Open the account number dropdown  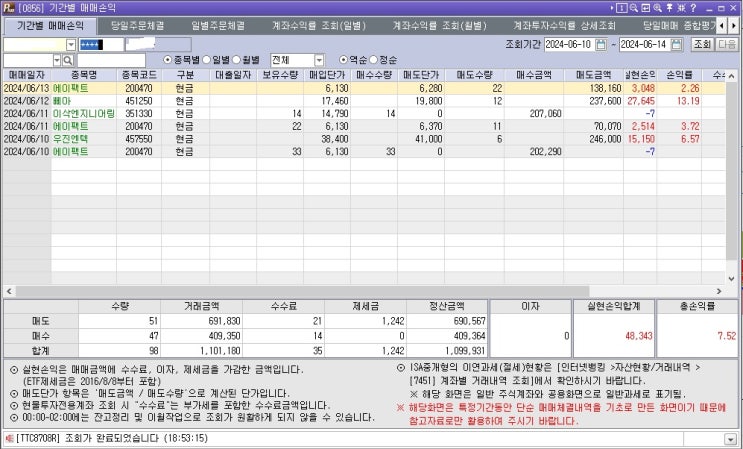click(x=71, y=45)
